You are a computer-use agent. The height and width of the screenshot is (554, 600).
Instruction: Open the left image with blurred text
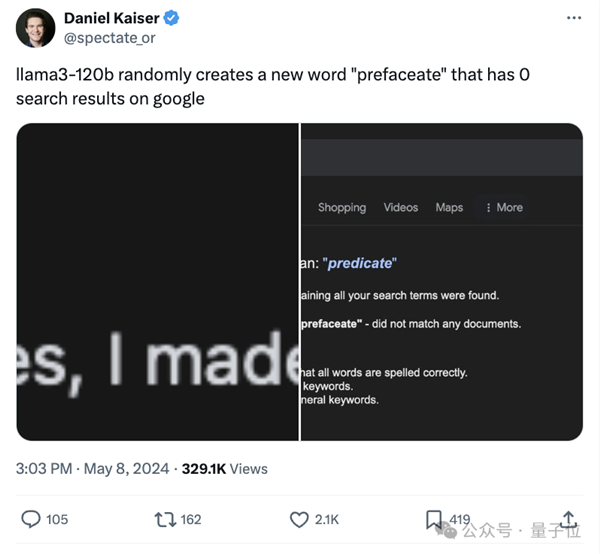click(157, 281)
